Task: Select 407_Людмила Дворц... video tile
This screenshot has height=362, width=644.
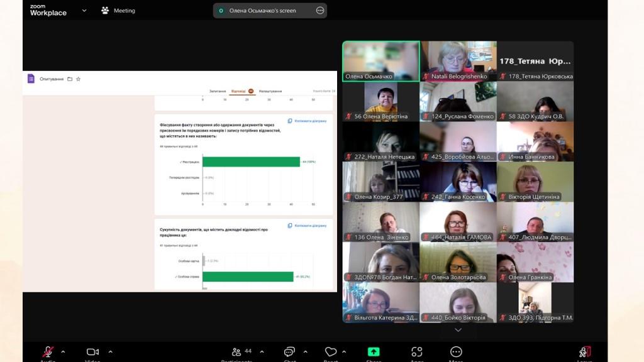Action: coord(535,222)
